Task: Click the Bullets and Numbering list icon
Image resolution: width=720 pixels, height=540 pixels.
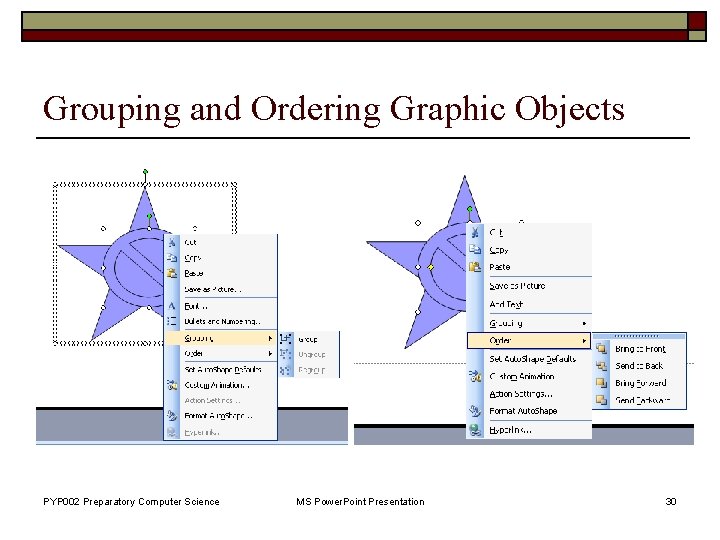Action: click(172, 321)
